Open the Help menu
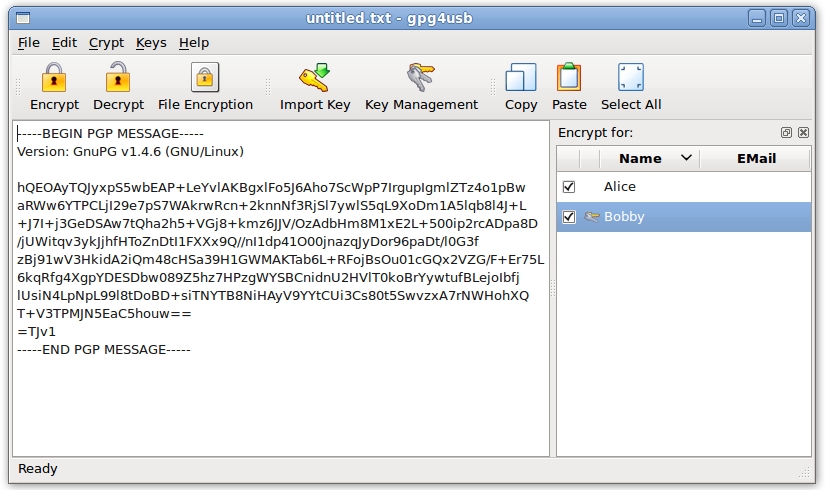The image size is (825, 490). click(x=194, y=43)
